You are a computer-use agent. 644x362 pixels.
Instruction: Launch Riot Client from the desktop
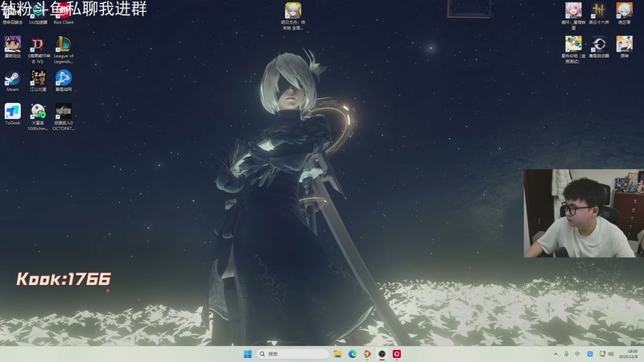[64, 14]
